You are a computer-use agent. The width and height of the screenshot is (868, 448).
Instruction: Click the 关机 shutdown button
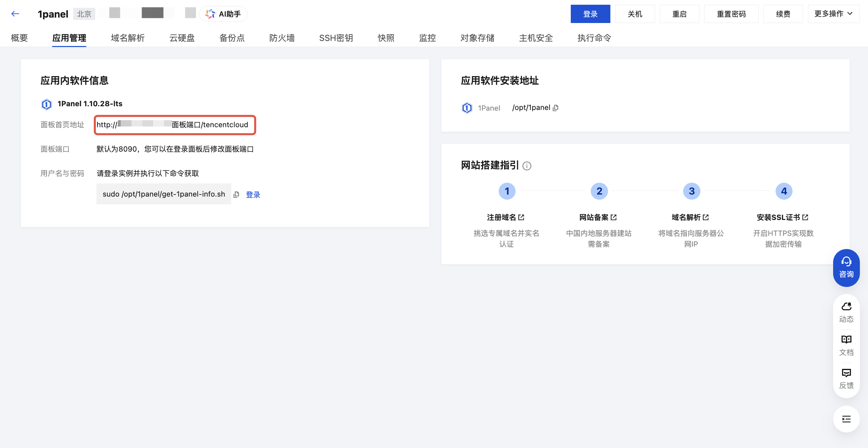(x=635, y=14)
